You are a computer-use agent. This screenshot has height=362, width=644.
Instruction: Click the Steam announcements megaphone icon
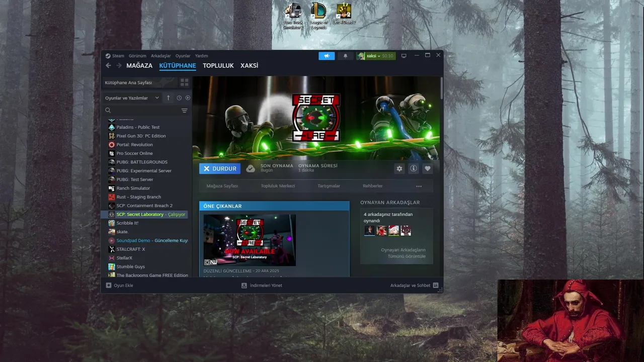327,56
